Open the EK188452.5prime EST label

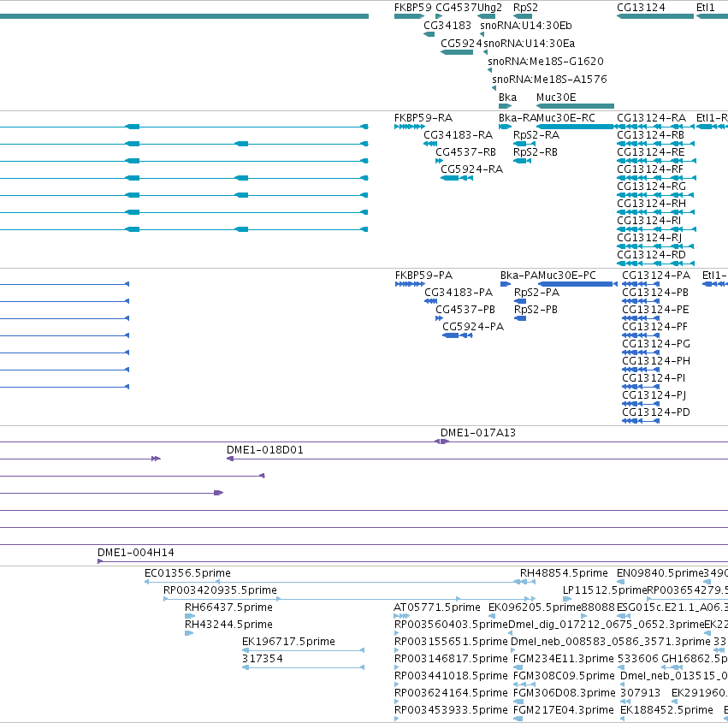666,710
